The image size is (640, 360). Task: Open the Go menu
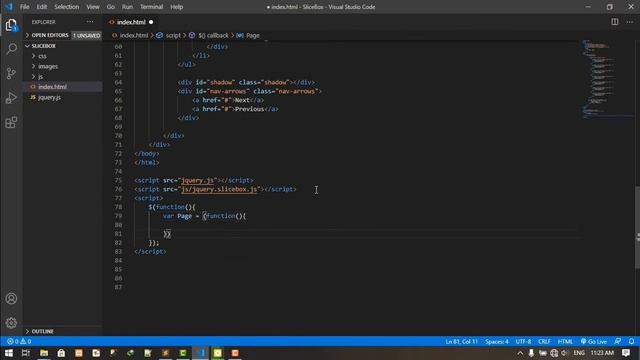111,7
